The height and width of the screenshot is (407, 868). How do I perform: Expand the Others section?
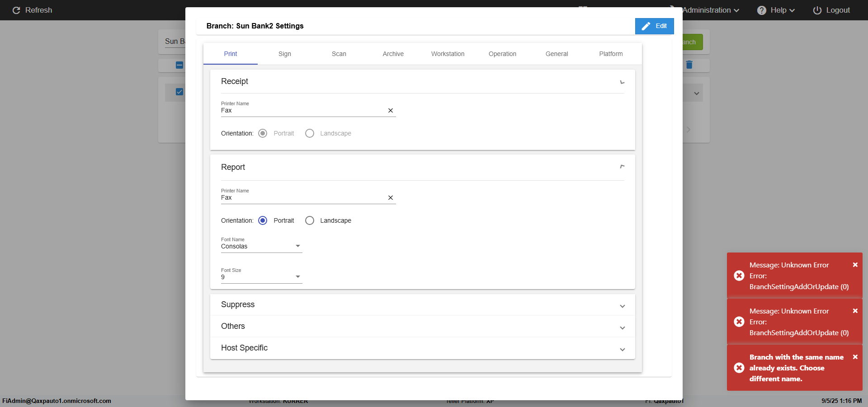pos(623,328)
